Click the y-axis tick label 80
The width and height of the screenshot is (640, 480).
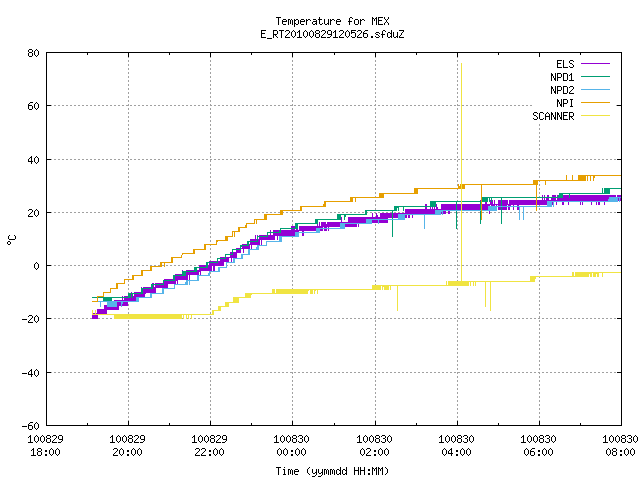pos(33,53)
